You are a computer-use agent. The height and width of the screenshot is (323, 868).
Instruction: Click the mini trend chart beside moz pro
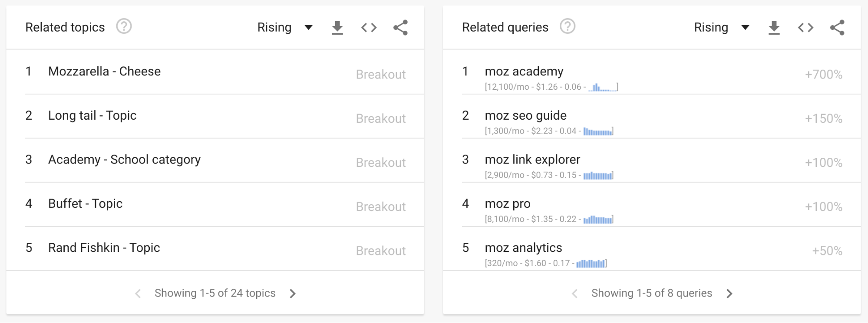click(598, 219)
